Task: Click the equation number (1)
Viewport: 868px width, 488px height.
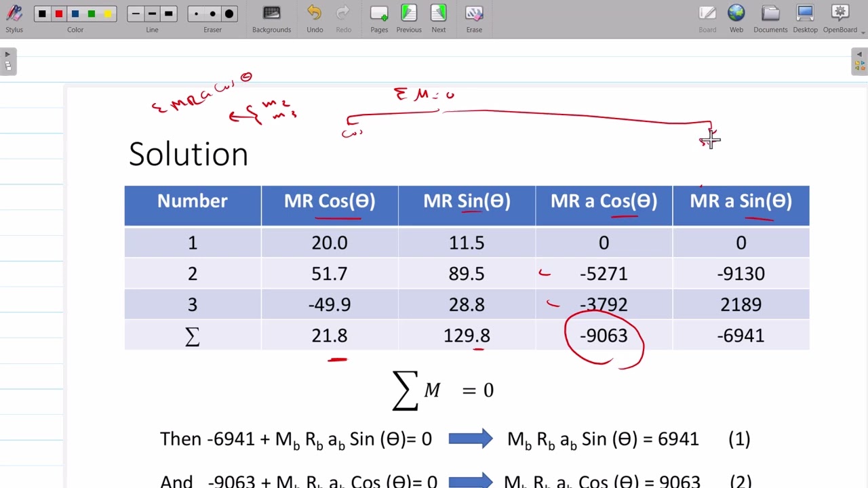Action: 739,439
